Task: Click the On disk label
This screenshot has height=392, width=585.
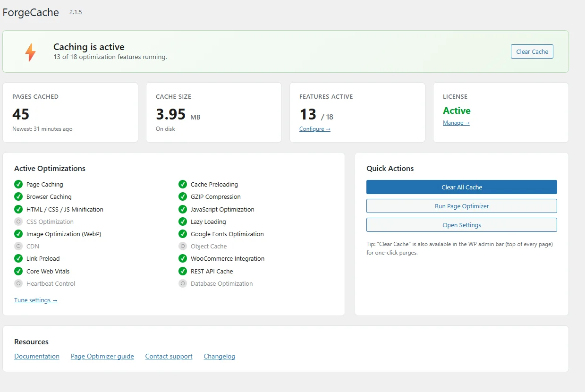Action: (x=165, y=129)
